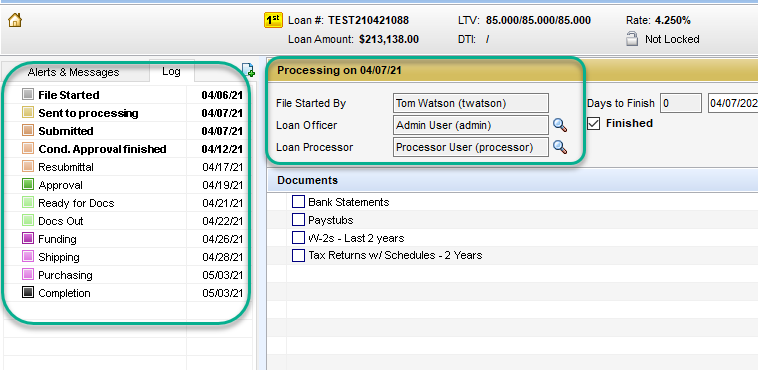Click the Bank Statements document name
Viewport: 758px width, 370px height.
349,202
